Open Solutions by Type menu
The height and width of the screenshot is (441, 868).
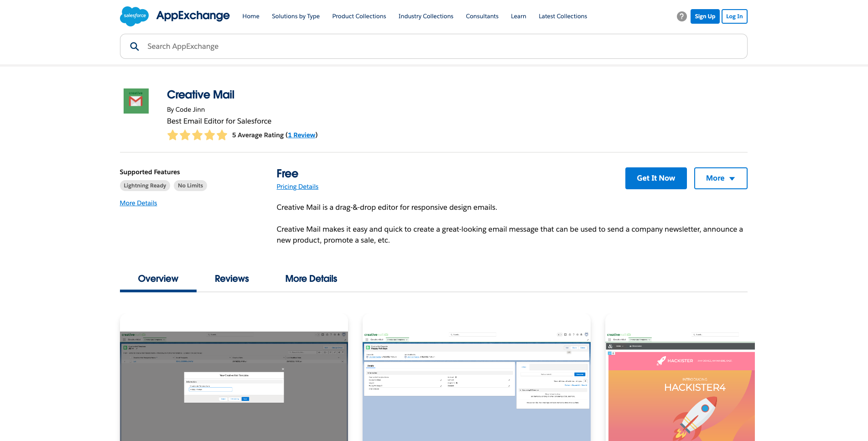[x=296, y=16]
